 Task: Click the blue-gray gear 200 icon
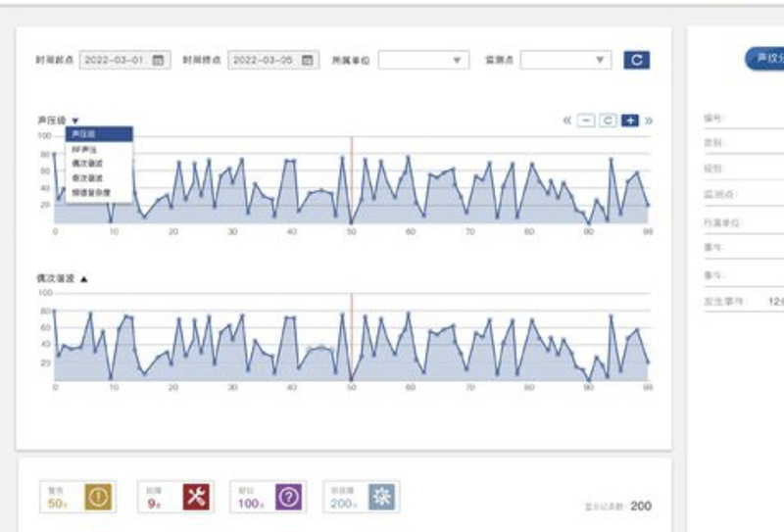pos(382,497)
